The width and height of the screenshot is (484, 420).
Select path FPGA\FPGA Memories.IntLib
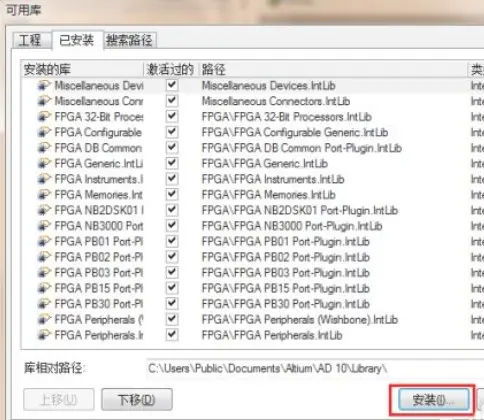[x=269, y=195]
